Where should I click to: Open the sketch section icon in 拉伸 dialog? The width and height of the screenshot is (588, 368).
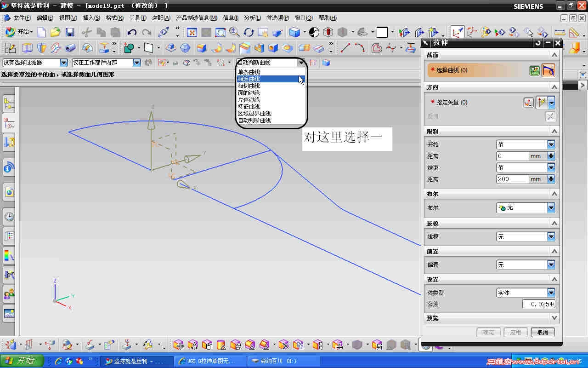pos(534,70)
